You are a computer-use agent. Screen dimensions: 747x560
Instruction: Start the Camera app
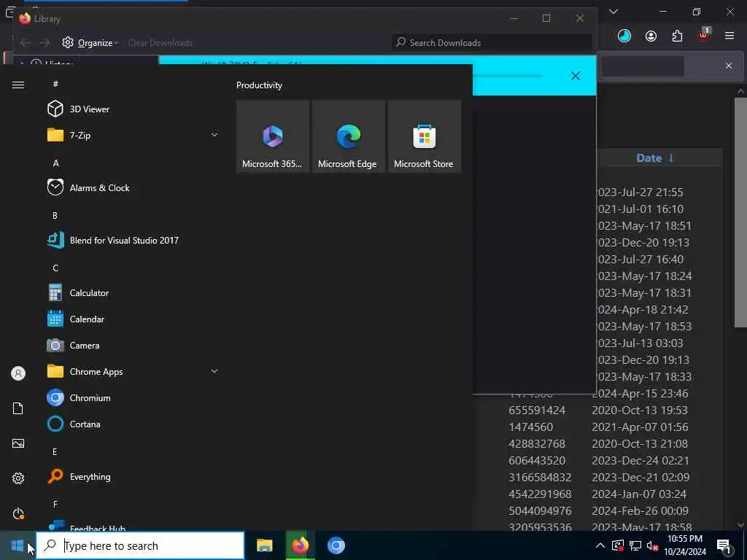[x=85, y=345]
